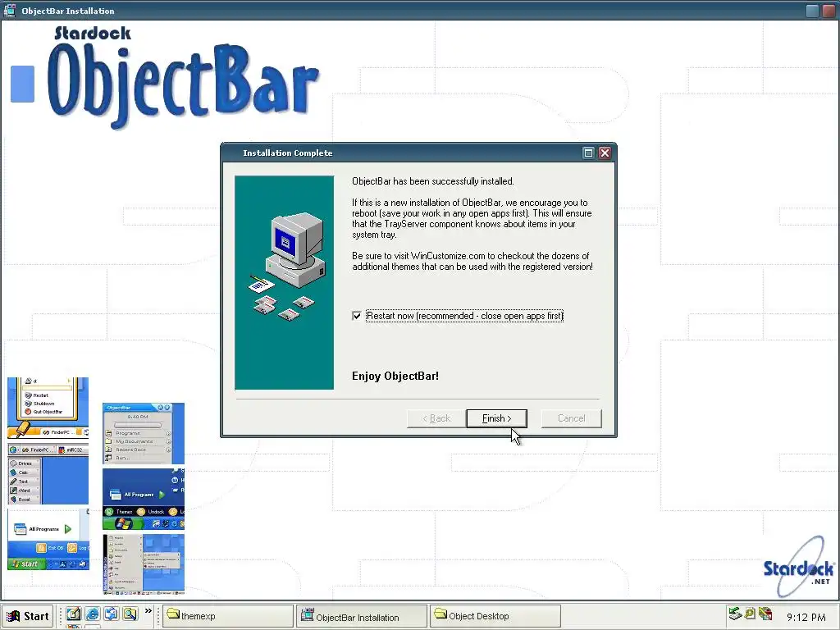Click the Stardock.NET logo
Image resolution: width=840 pixels, height=630 pixels.
tap(798, 568)
